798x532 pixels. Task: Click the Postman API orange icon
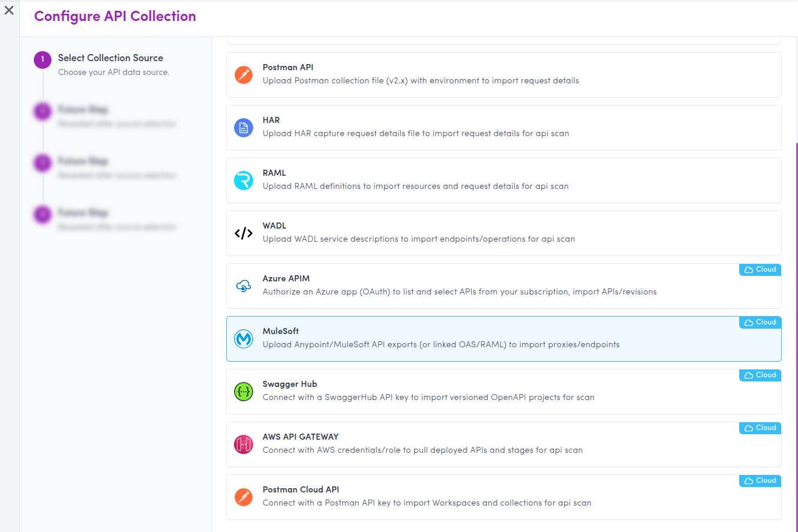click(243, 75)
